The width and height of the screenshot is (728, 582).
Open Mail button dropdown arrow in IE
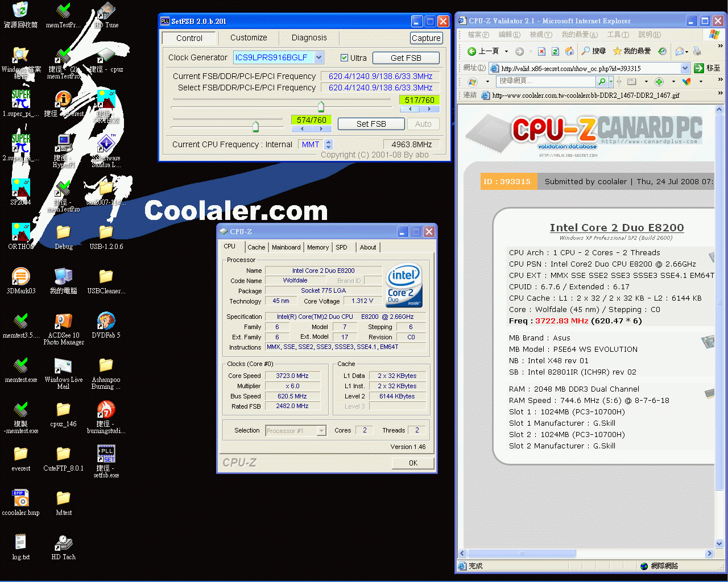click(x=687, y=52)
